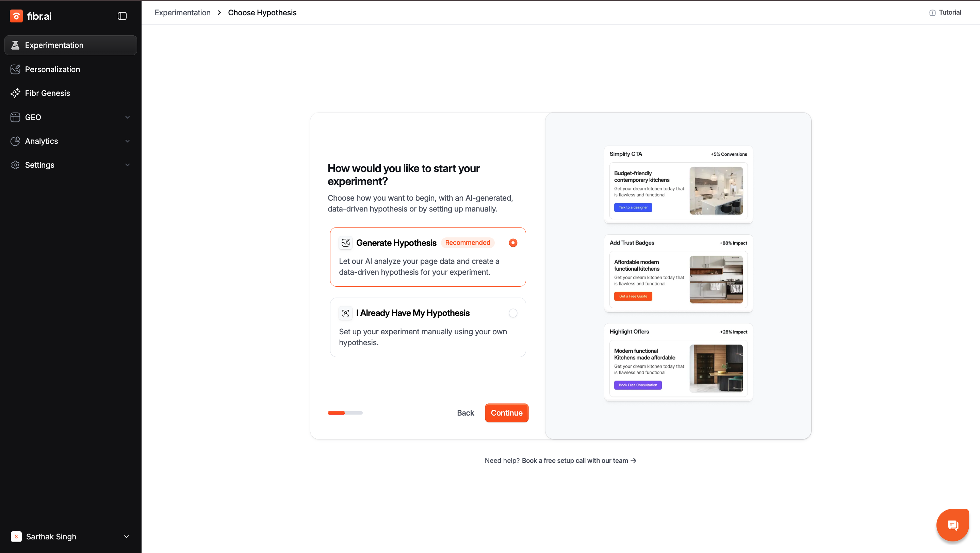Expand the Settings section chevron
Screen dimensions: 980x553
128,165
